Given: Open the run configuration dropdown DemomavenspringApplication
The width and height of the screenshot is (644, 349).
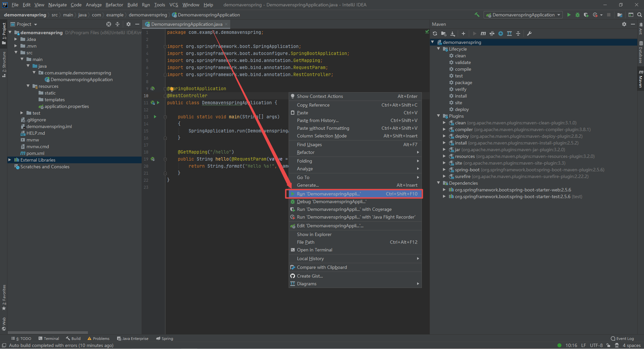Looking at the screenshot, I should point(524,15).
